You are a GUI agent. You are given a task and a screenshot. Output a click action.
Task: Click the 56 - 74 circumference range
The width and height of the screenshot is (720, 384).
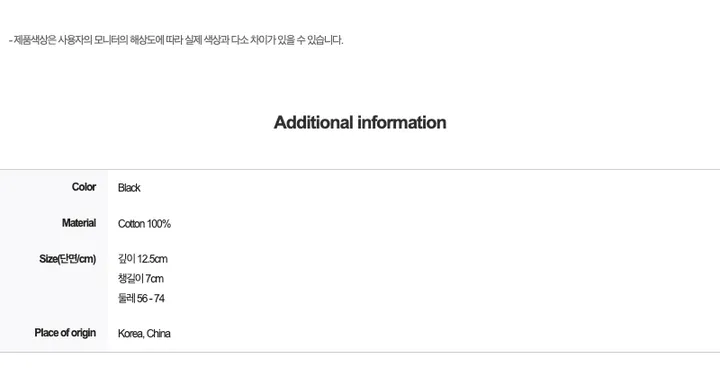pos(151,299)
